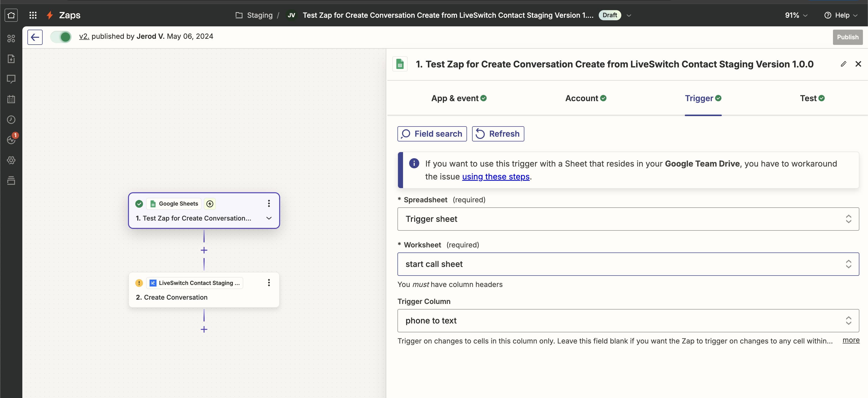Click the Refresh button

[x=498, y=134]
